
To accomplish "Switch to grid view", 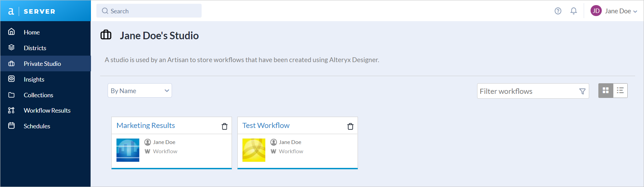I will pos(606,90).
